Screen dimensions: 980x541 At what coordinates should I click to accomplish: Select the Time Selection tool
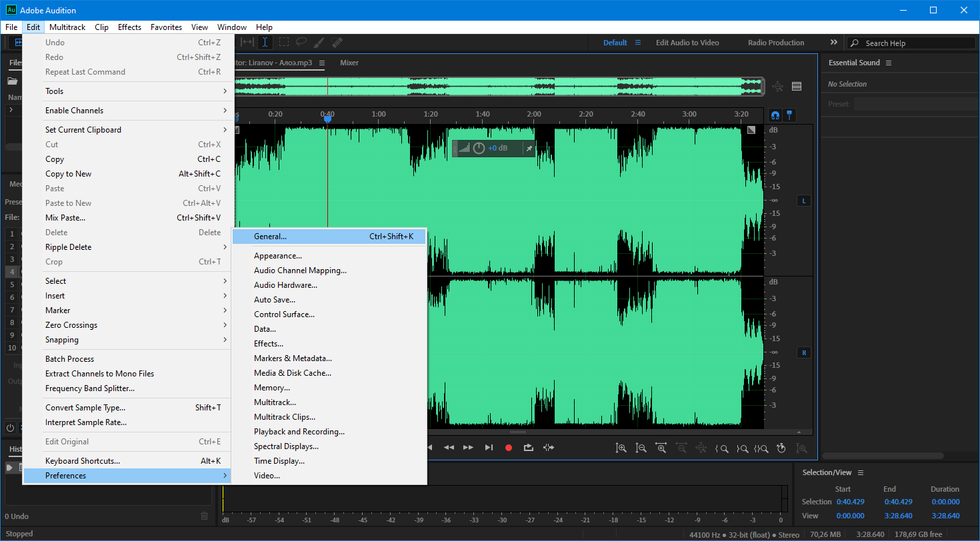(x=265, y=42)
